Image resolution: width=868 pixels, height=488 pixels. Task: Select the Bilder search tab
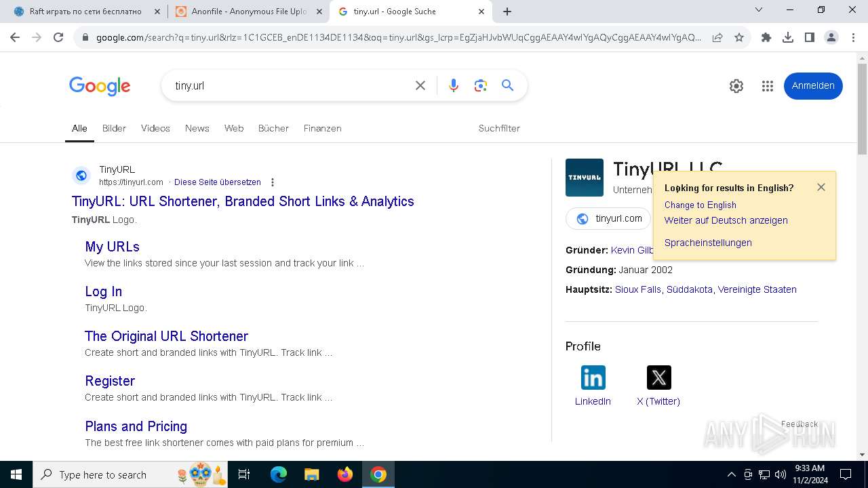click(x=114, y=128)
